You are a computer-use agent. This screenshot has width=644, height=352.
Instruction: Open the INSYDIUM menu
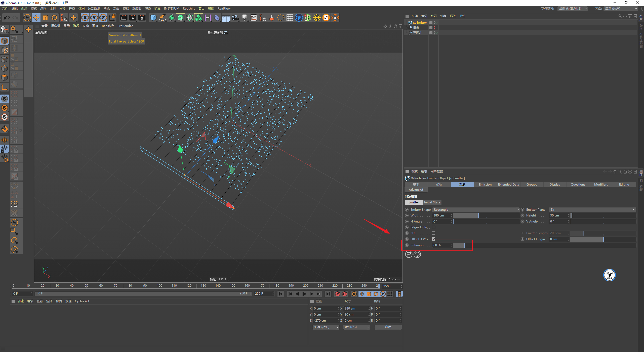171,8
